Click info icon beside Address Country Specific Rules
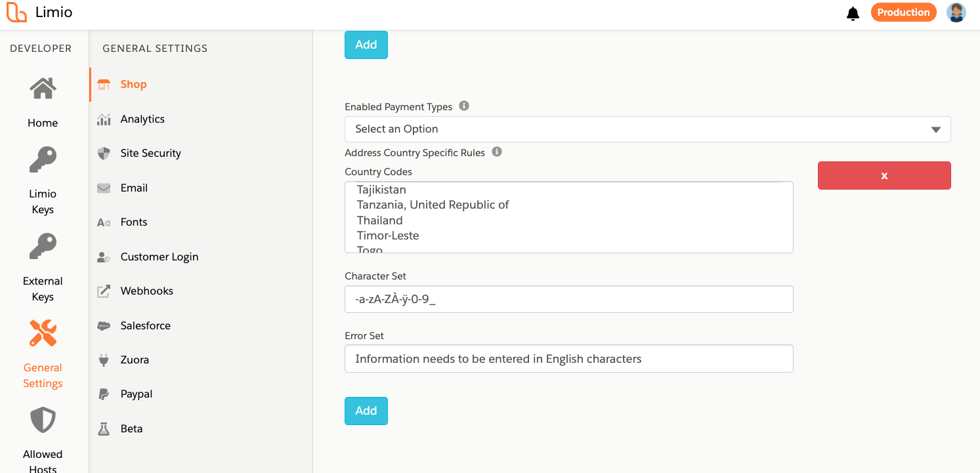The height and width of the screenshot is (473, 980). [497, 152]
